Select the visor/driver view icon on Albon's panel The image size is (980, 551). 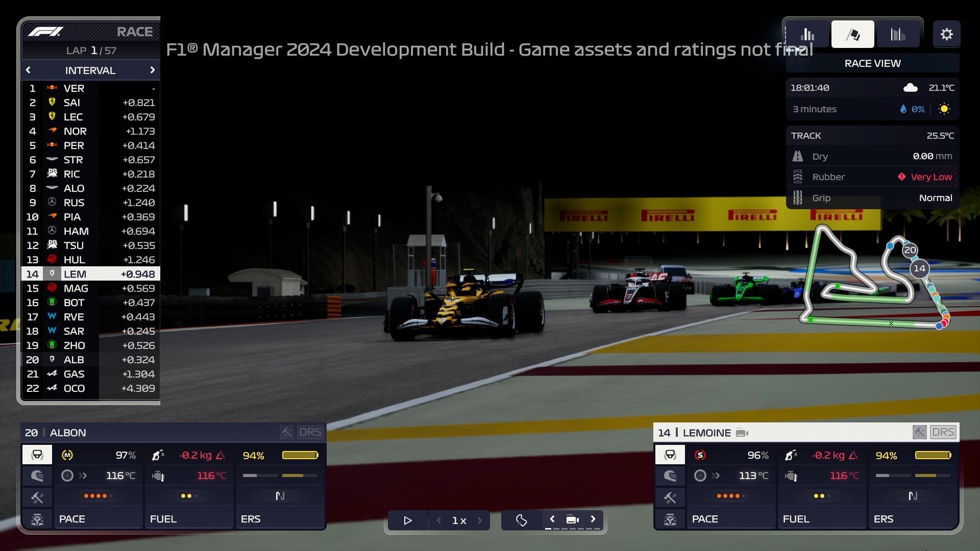(37, 454)
